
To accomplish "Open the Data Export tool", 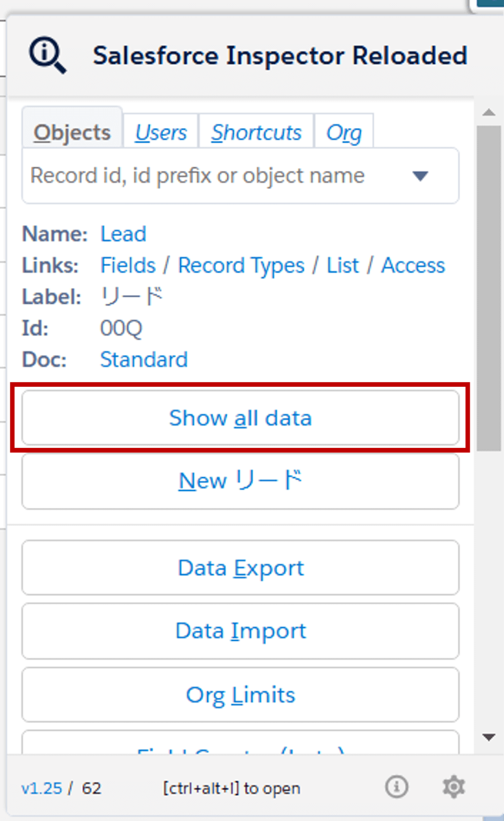I will (x=240, y=568).
